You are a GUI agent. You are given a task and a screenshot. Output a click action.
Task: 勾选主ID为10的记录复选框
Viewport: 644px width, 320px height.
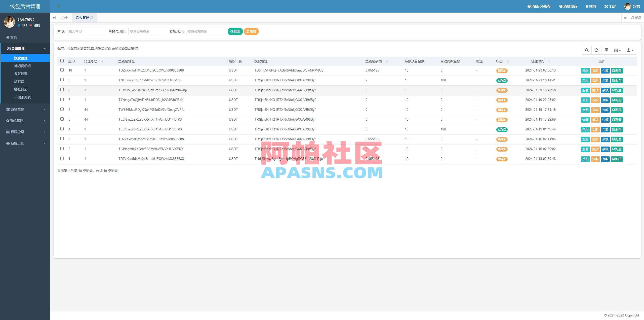pyautogui.click(x=62, y=70)
